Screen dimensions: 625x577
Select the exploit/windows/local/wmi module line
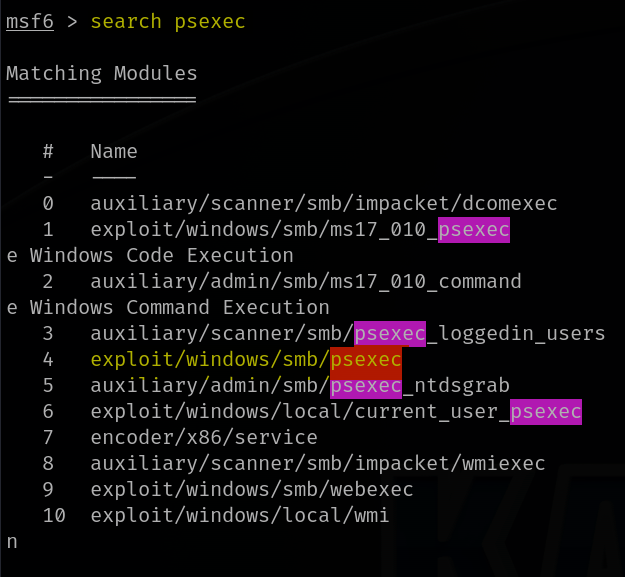(239, 516)
